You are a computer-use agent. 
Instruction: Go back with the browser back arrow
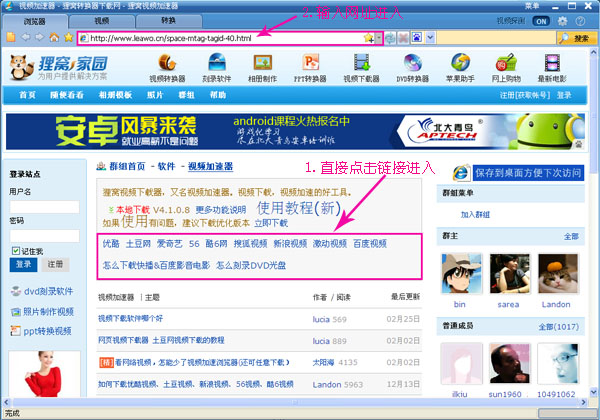(x=26, y=37)
